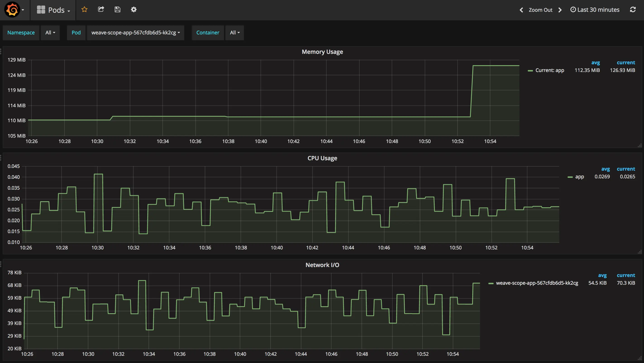The height and width of the screenshot is (363, 644).
Task: Open the 'Last 30 minutes' time picker
Action: [x=595, y=10]
